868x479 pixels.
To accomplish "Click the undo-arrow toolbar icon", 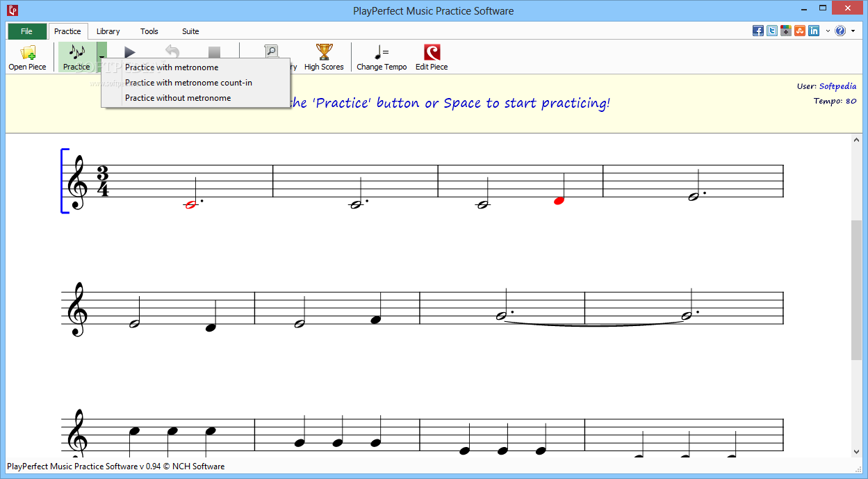I will (172, 52).
